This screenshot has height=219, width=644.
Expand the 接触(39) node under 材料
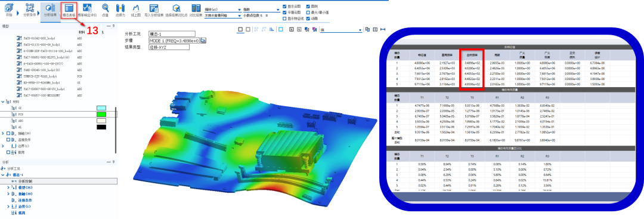[x=4, y=134]
